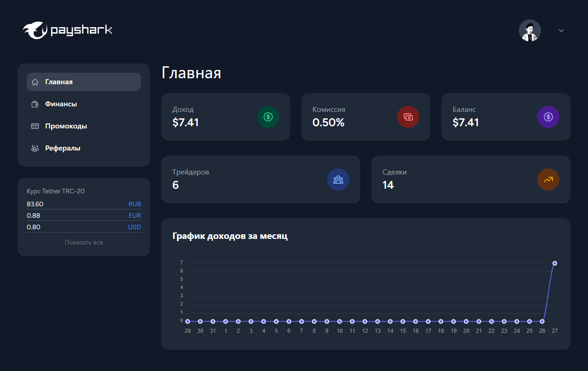
Task: Click the Payshark logo
Action: click(x=67, y=30)
